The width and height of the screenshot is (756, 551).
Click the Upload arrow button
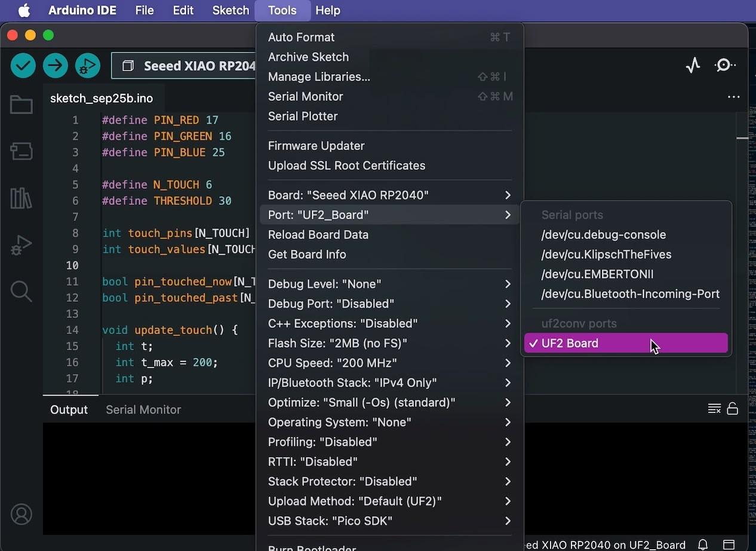[x=56, y=65]
